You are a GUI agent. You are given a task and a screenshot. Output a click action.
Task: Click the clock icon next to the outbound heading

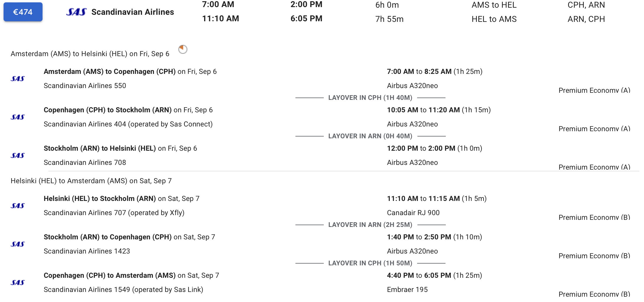pos(183,49)
